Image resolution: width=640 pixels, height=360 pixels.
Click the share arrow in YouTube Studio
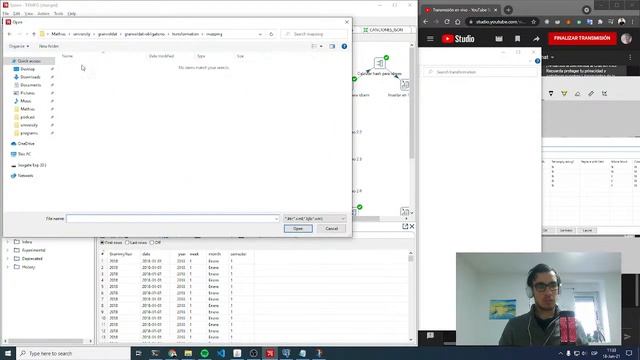pyautogui.click(x=536, y=39)
